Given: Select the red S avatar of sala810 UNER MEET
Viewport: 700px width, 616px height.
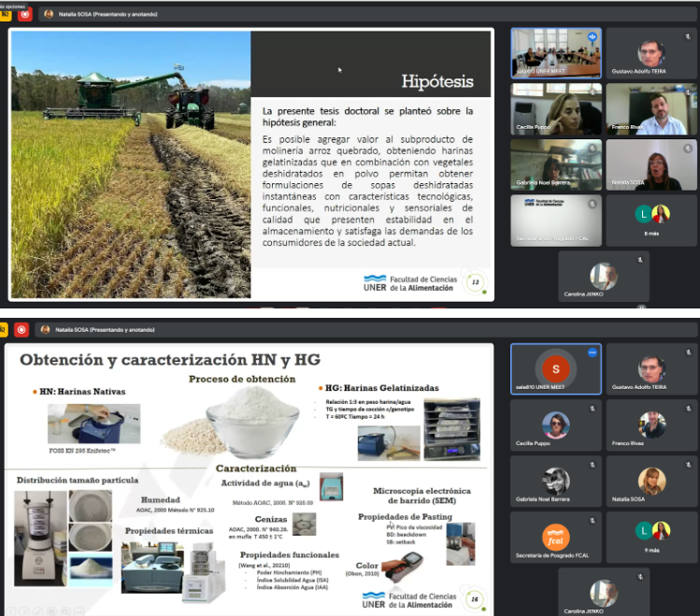Looking at the screenshot, I should [555, 367].
